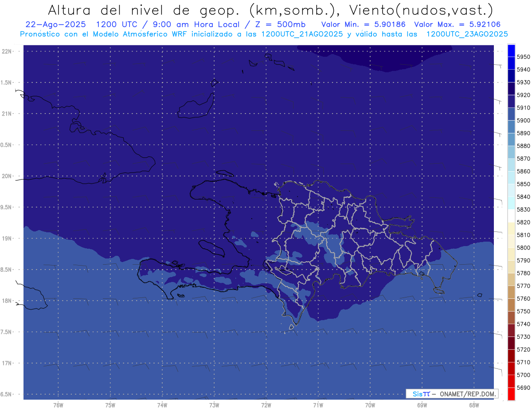Click the 5950 label on color scale
The width and height of the screenshot is (532, 411).
point(523,57)
